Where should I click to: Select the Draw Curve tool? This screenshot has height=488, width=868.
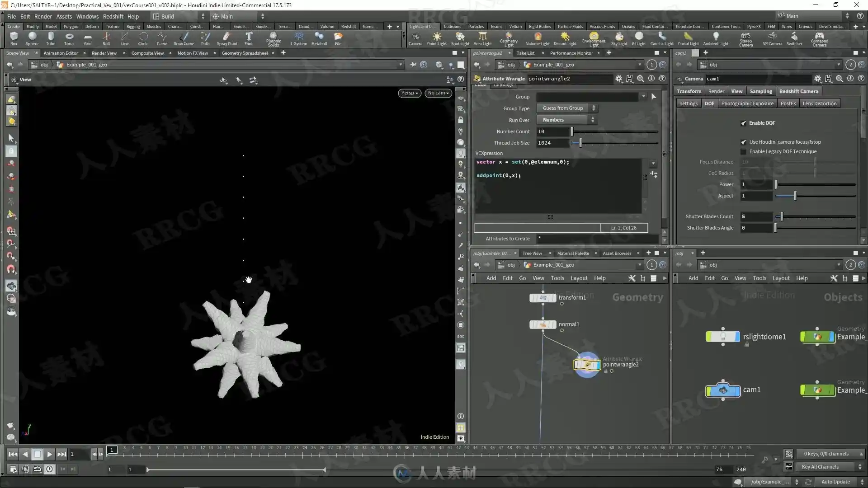pos(184,38)
